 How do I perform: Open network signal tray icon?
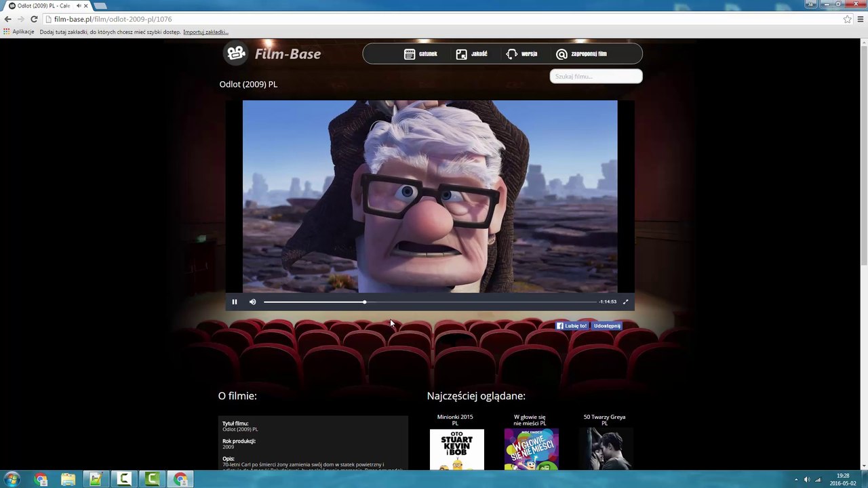(x=818, y=479)
